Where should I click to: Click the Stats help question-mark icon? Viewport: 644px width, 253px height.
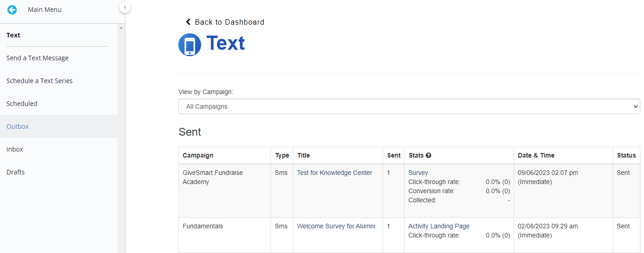pos(429,155)
